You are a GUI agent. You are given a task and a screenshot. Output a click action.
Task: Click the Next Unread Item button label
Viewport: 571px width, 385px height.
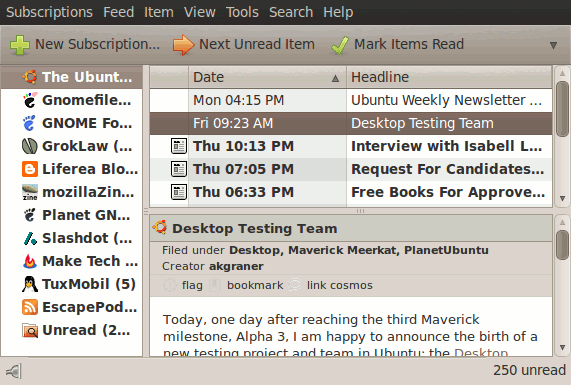(257, 44)
